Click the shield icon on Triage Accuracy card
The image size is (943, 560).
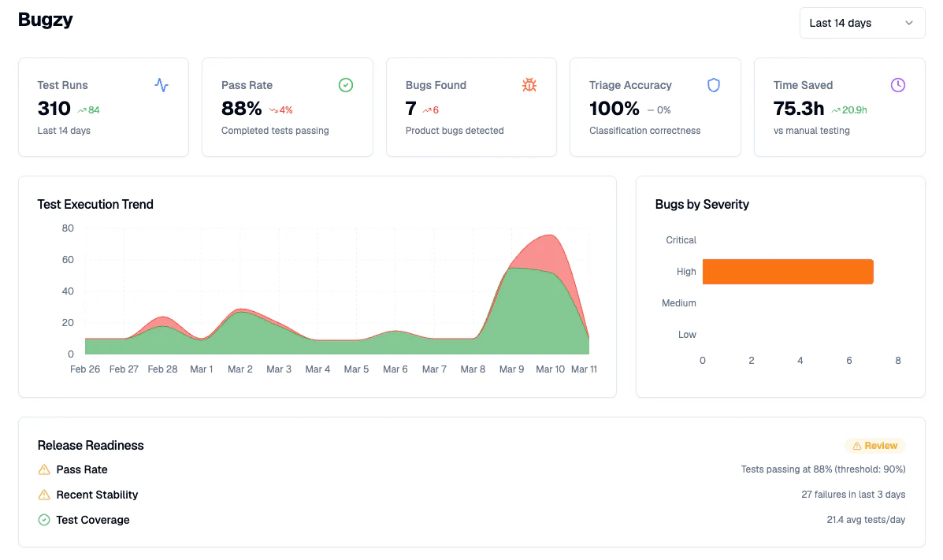(713, 85)
